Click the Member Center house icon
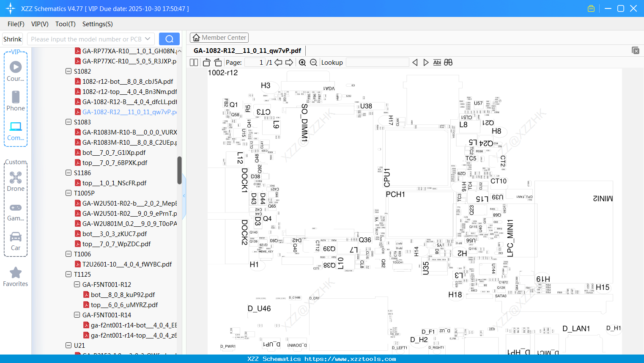Image resolution: width=644 pixels, height=363 pixels. click(196, 38)
